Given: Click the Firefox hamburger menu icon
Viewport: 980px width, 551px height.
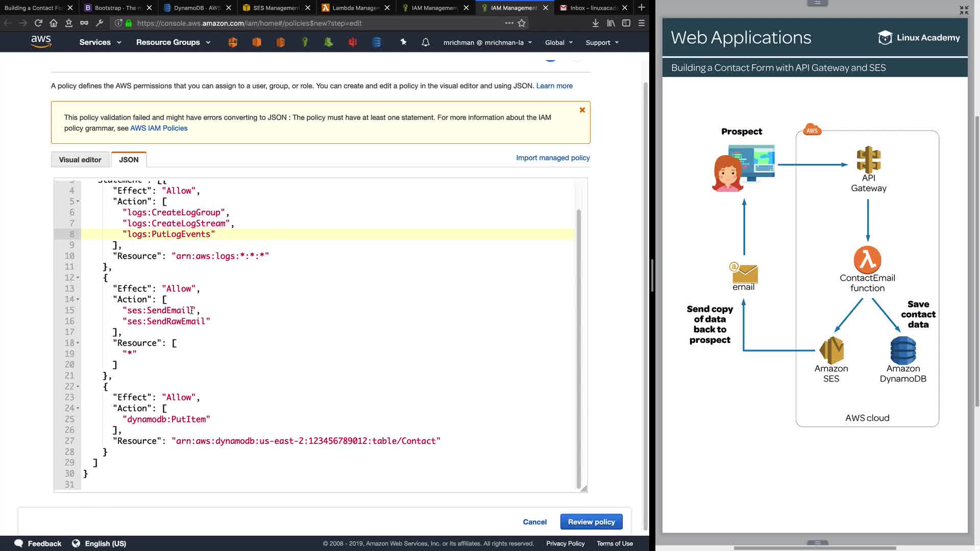Looking at the screenshot, I should [x=642, y=23].
